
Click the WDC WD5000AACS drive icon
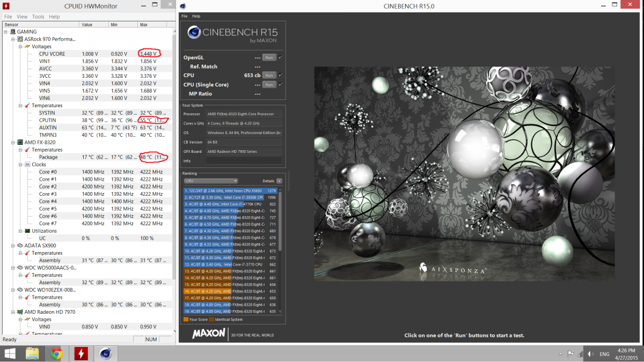(20, 268)
